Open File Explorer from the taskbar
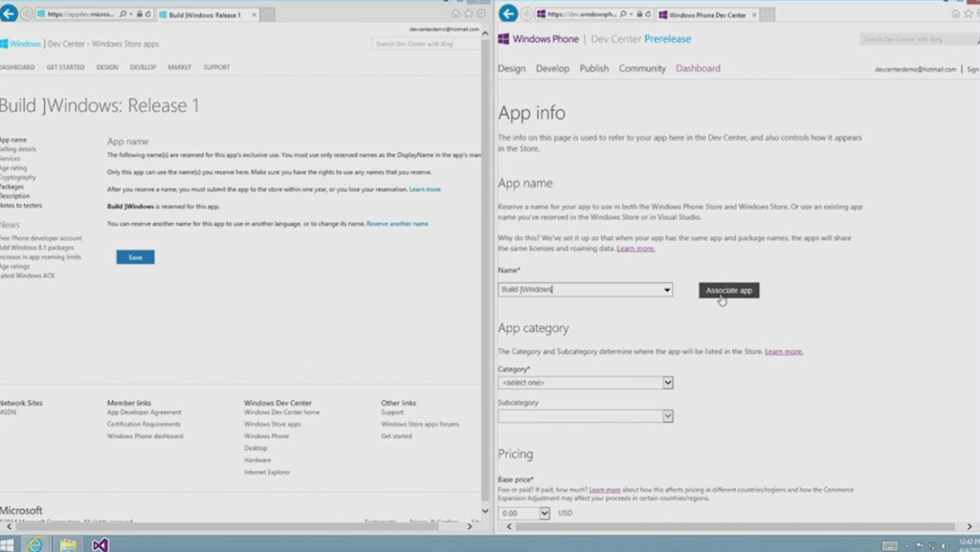Image resolution: width=980 pixels, height=552 pixels. (68, 544)
